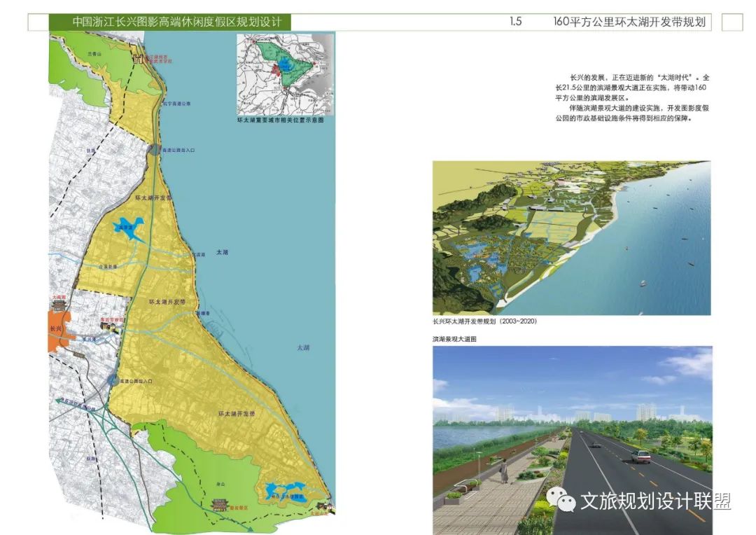Click the section heading 160平方公里环太湖开发带规划

pos(629,22)
